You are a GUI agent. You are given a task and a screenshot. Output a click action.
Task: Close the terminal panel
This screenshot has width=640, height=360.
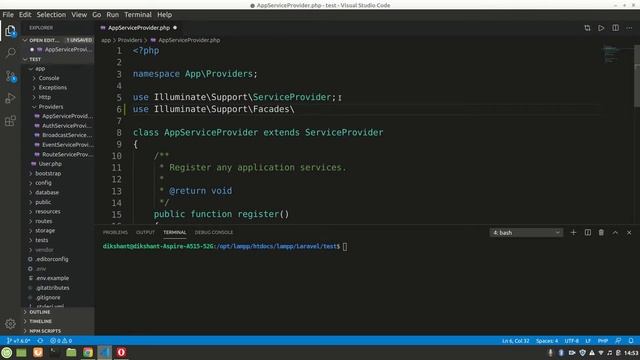click(629, 232)
